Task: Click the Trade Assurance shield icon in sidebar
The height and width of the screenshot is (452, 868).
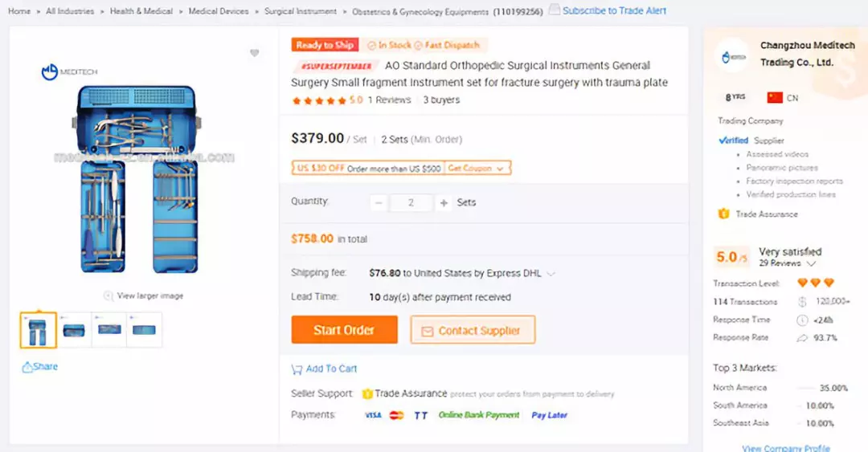Action: pos(723,214)
